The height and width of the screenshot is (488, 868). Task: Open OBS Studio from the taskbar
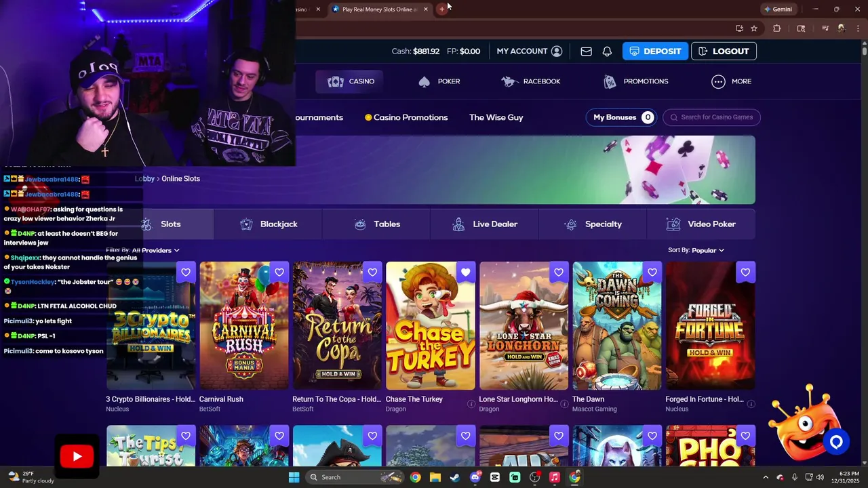(x=535, y=477)
